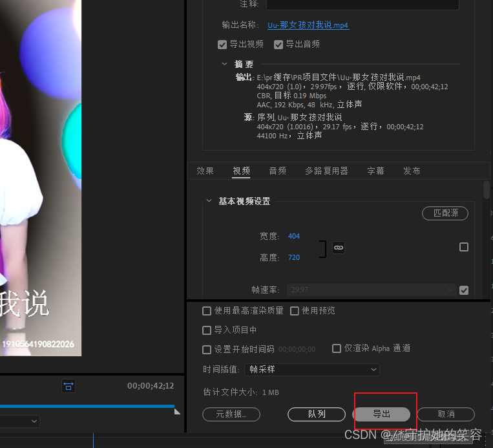Click the 队列 button
Screen dimensions: 493x448
(x=317, y=414)
